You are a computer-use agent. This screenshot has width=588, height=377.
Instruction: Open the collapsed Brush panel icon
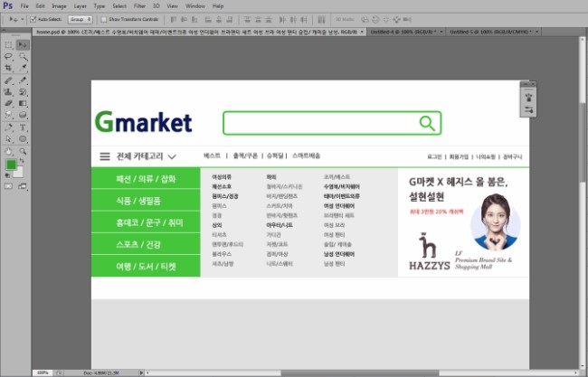pyautogui.click(x=529, y=98)
